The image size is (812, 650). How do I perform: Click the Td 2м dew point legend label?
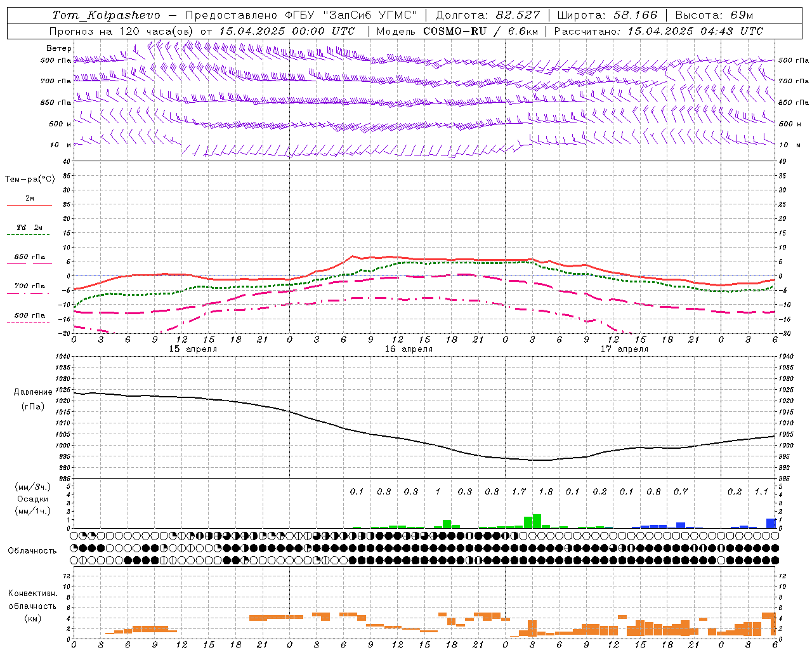click(x=30, y=227)
